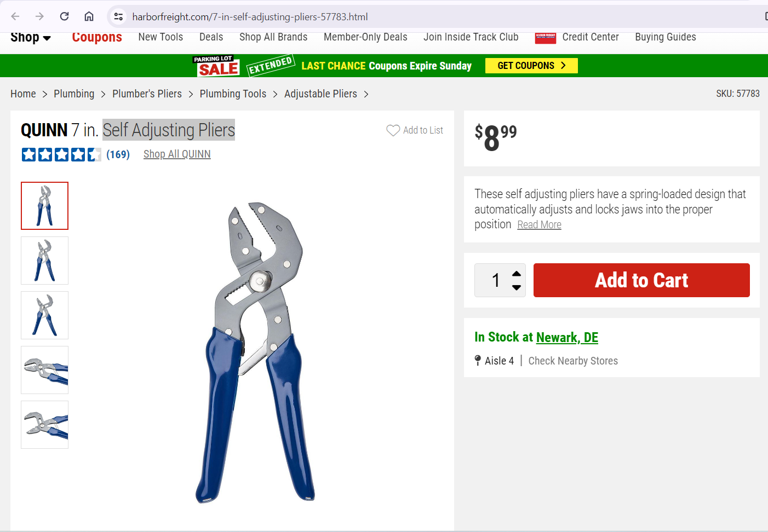This screenshot has height=532, width=768.
Task: Click the heart Add to List icon
Action: point(393,130)
